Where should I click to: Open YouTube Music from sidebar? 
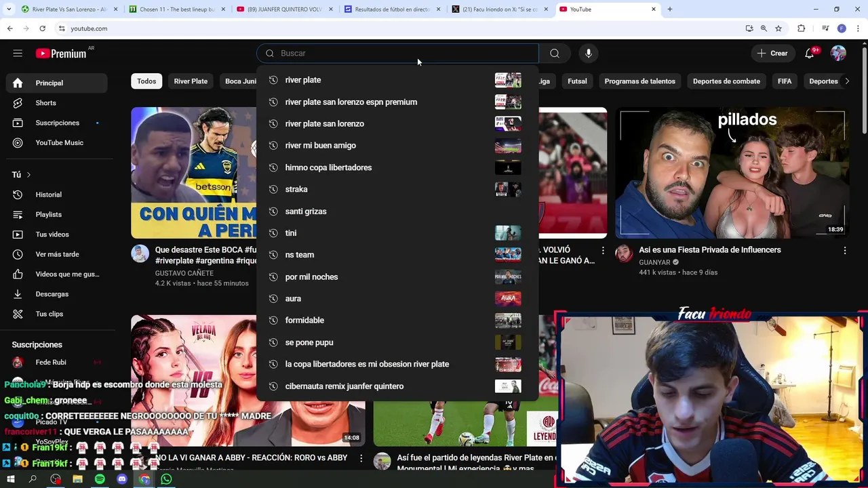click(56, 142)
